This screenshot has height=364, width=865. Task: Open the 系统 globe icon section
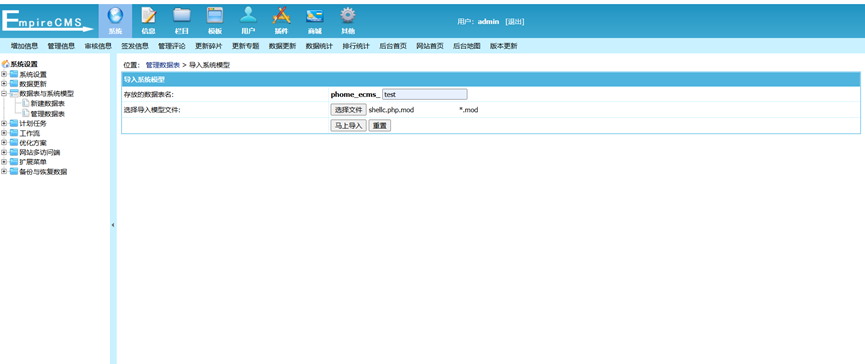[115, 21]
